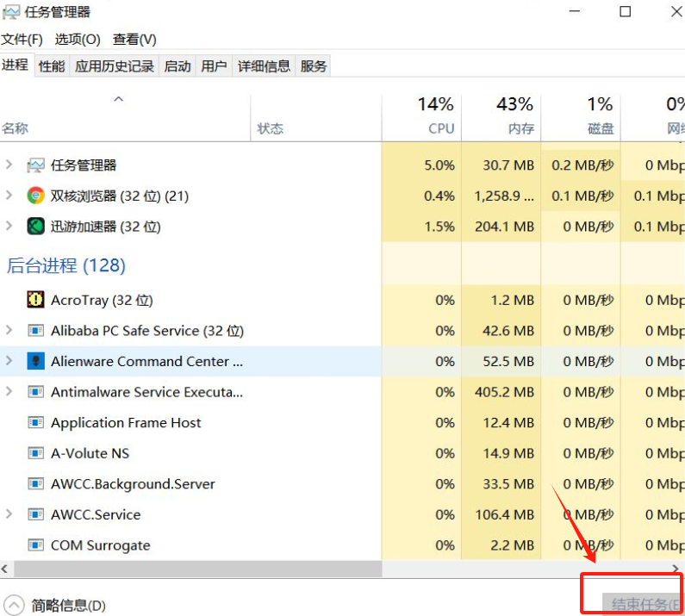Screen dimensions: 685x616
Task: Expand Antimalware Service Executable row
Action: point(9,391)
